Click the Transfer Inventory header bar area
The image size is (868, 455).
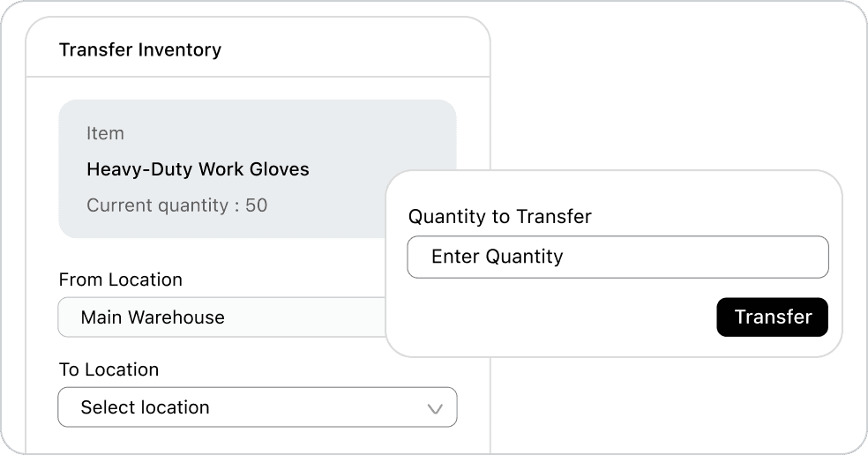click(353, 50)
